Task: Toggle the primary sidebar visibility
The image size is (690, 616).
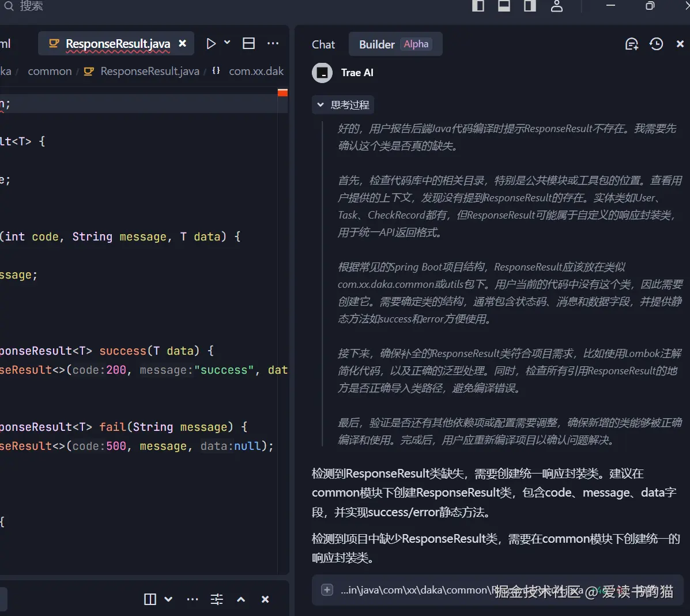Action: pos(479,6)
